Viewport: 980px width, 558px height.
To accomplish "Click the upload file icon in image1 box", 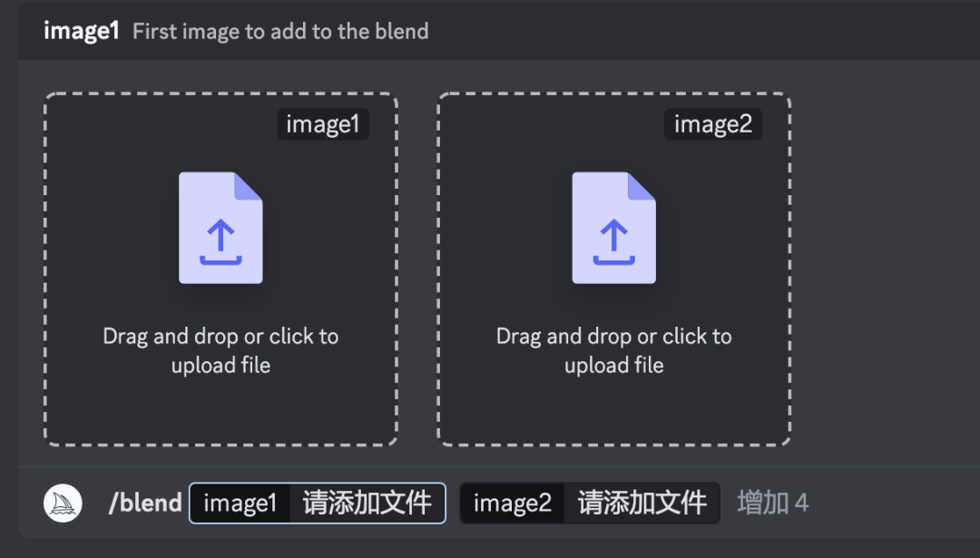I will pyautogui.click(x=220, y=228).
